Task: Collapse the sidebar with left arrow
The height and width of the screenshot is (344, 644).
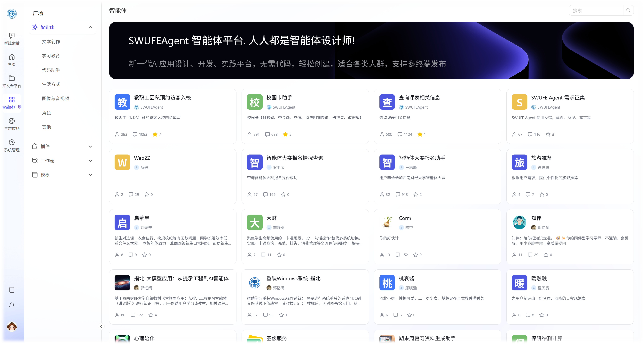Action: click(101, 326)
